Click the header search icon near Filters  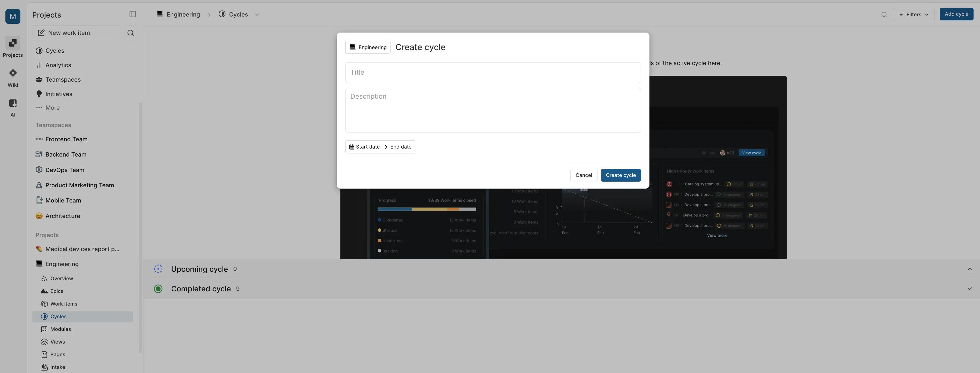(x=884, y=15)
